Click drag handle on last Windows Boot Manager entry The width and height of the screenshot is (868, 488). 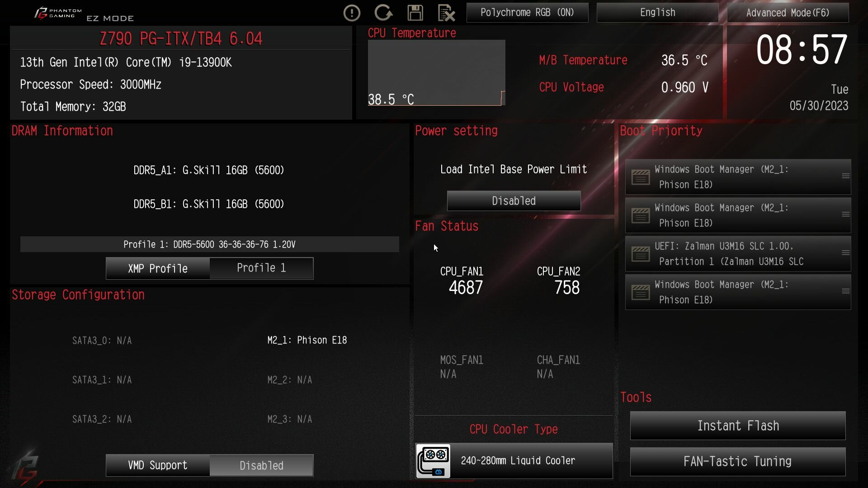pyautogui.click(x=845, y=291)
